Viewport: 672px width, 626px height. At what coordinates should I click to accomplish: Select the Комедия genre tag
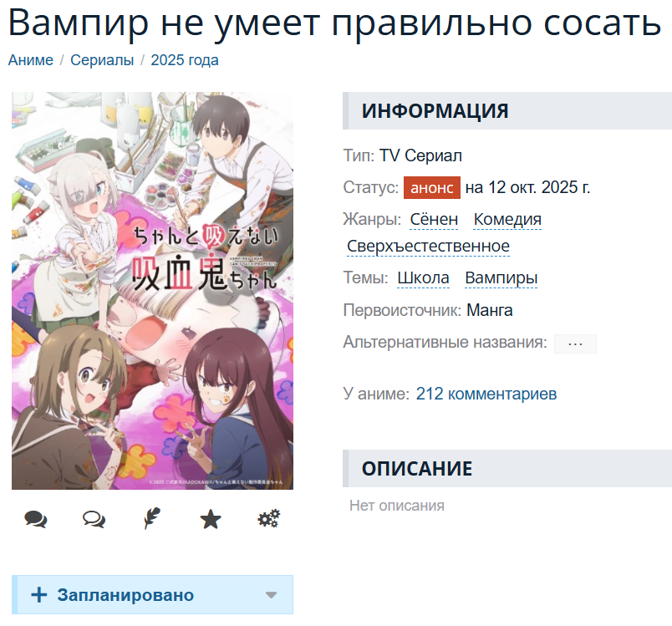point(507,219)
